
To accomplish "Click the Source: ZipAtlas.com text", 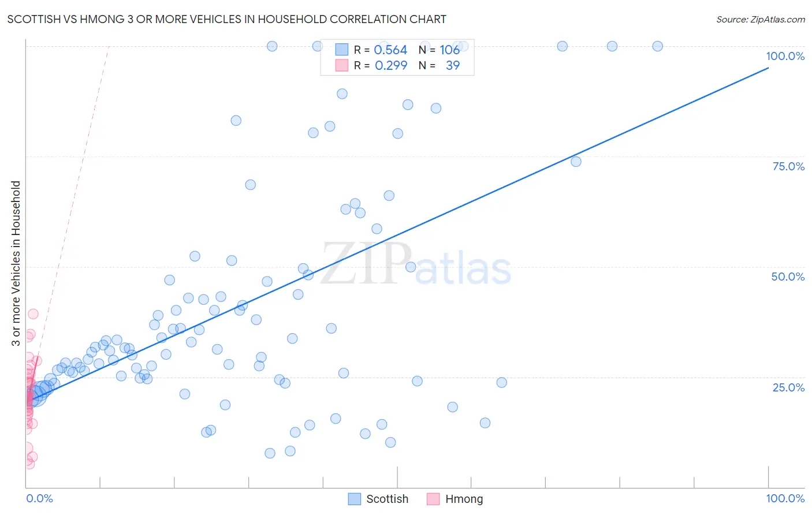I will pos(761,19).
